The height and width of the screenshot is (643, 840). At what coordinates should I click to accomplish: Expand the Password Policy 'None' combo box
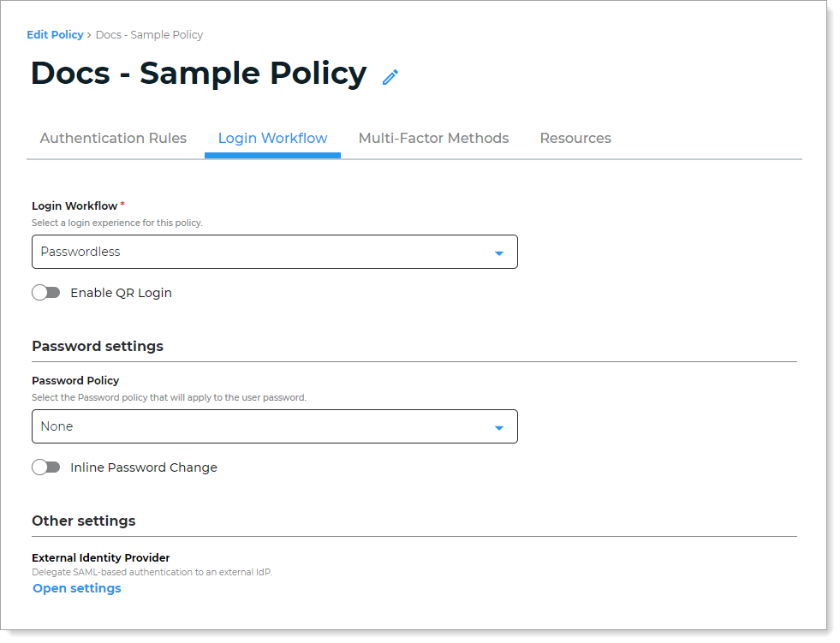[274, 426]
